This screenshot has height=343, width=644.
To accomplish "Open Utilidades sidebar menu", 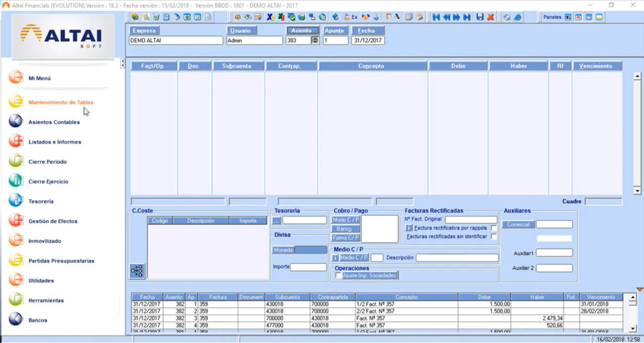I will (x=41, y=281).
